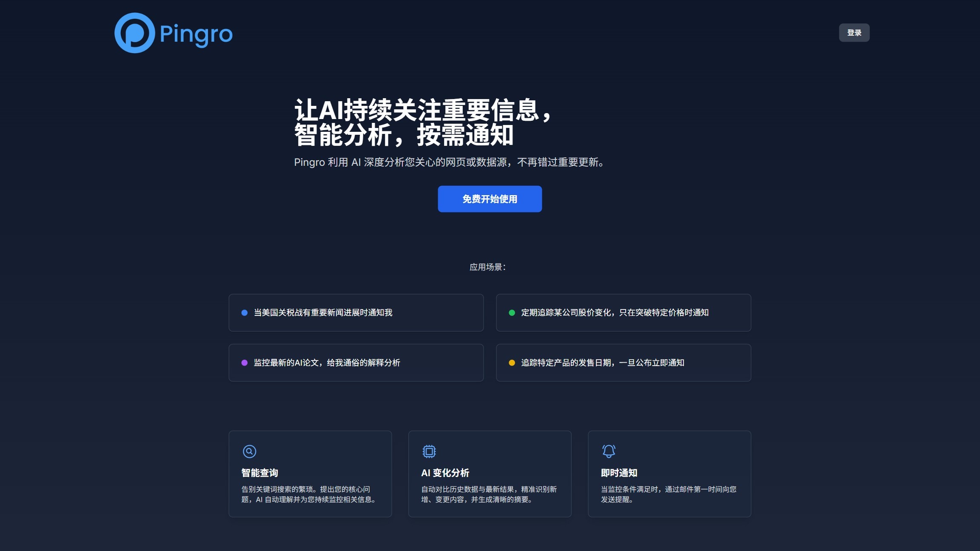Click the purple dot next to AI论文 scenario
980x551 pixels.
click(244, 363)
